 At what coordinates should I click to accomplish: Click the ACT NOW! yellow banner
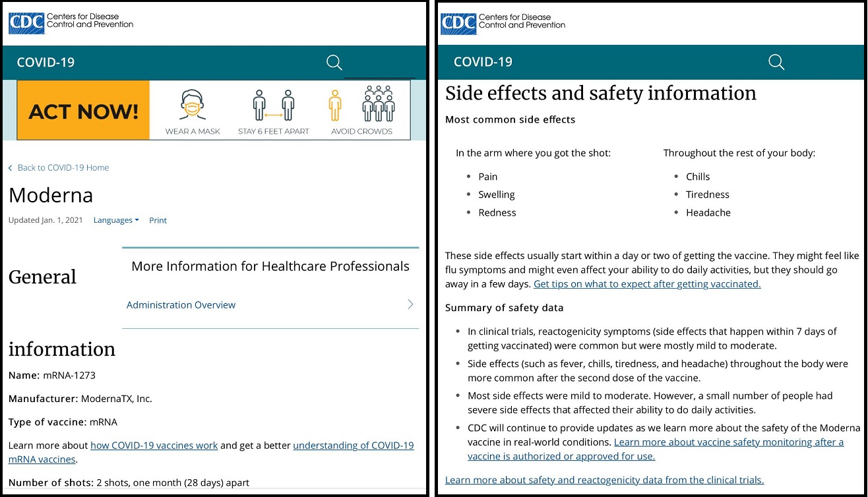83,111
